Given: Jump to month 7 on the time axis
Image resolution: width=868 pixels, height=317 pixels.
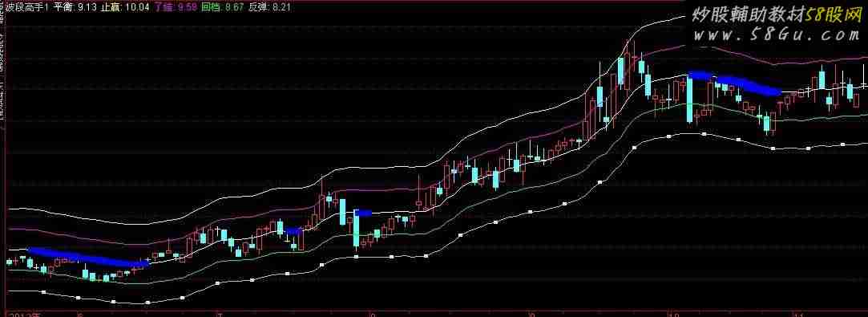Looking at the screenshot, I should point(220,315).
